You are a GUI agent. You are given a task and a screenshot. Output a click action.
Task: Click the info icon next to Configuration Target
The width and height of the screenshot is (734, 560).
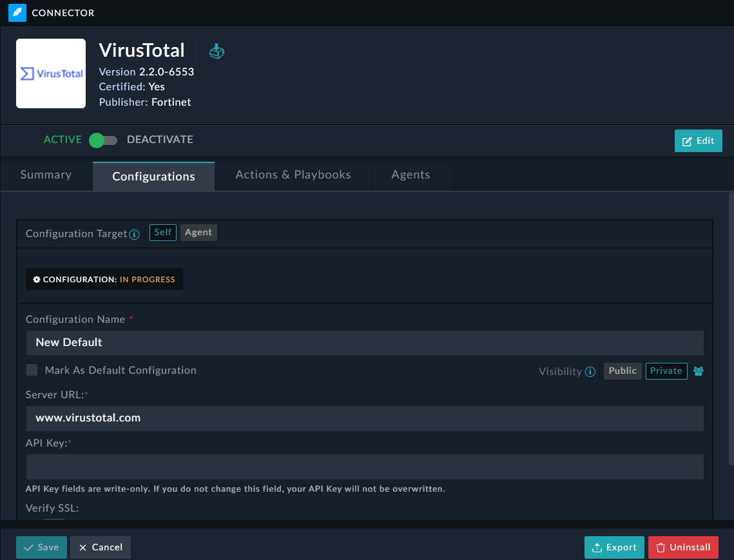(134, 235)
